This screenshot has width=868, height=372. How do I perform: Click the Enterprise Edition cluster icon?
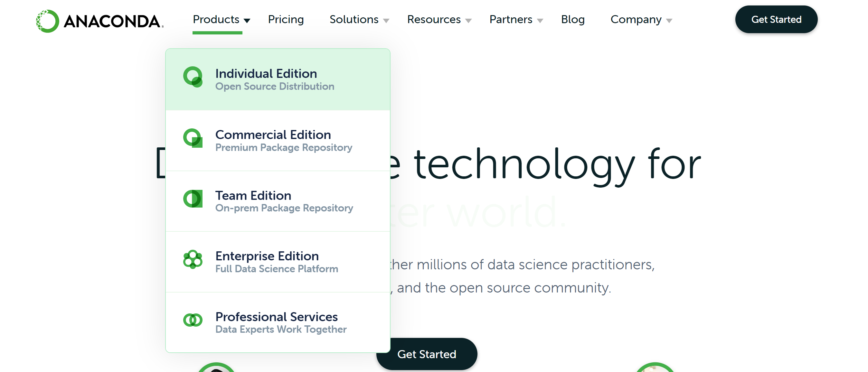(193, 259)
